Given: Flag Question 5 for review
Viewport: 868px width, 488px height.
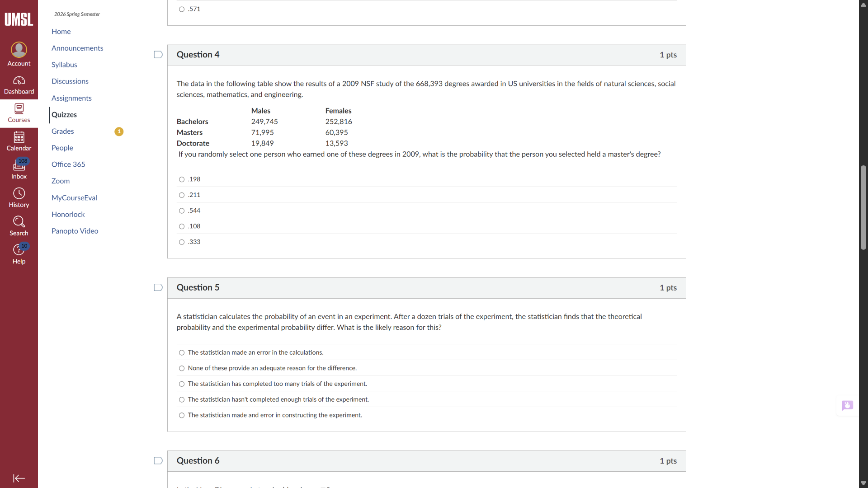Looking at the screenshot, I should [158, 287].
